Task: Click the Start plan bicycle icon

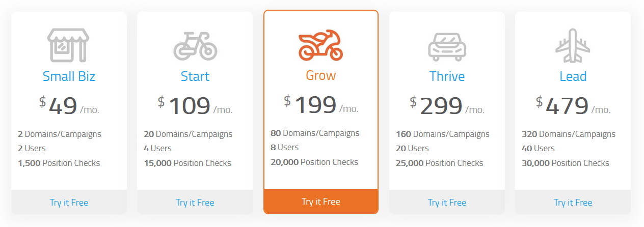Action: (x=195, y=46)
